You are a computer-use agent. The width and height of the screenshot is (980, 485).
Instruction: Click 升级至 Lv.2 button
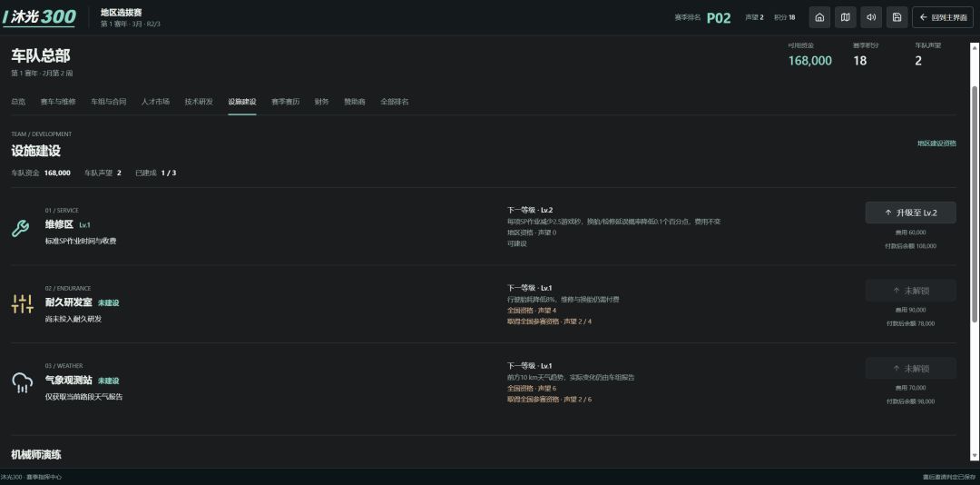(x=911, y=213)
